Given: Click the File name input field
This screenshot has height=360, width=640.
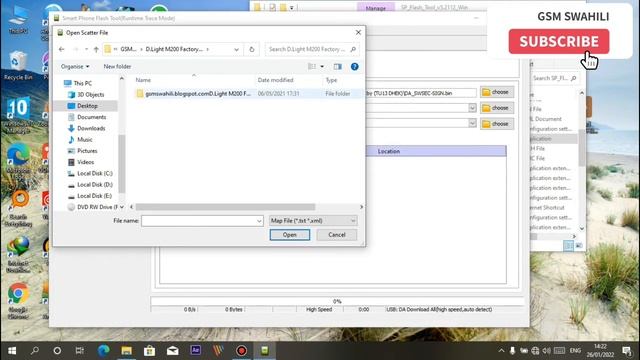Looking at the screenshot, I should click(x=199, y=221).
